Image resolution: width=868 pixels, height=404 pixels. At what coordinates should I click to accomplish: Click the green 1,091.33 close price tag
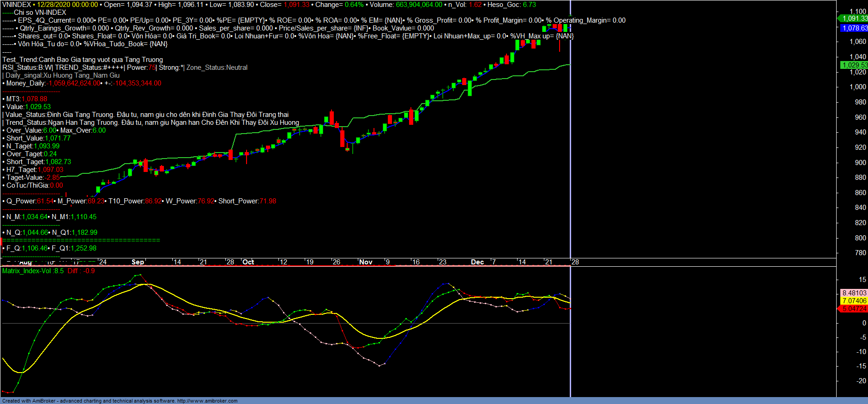click(x=854, y=18)
